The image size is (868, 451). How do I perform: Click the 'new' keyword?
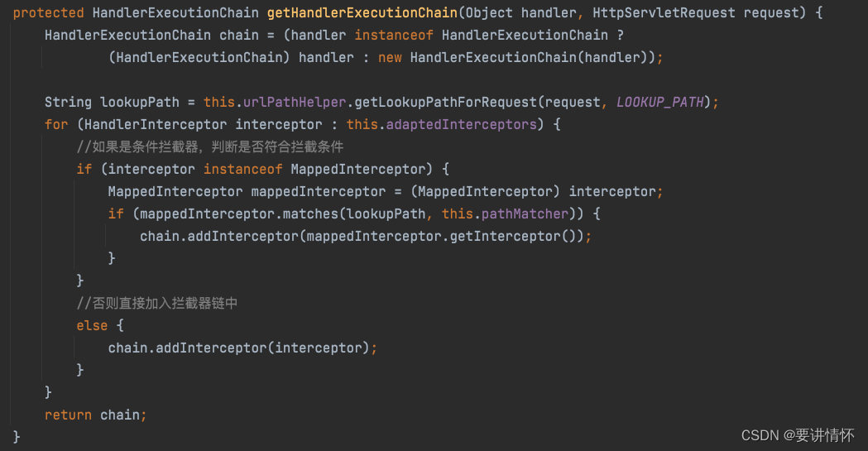click(x=390, y=58)
